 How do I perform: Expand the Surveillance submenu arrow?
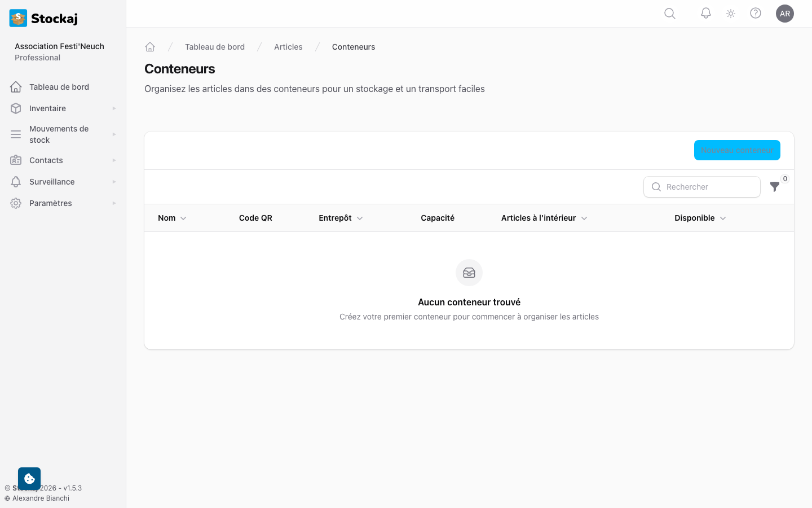coord(114,182)
